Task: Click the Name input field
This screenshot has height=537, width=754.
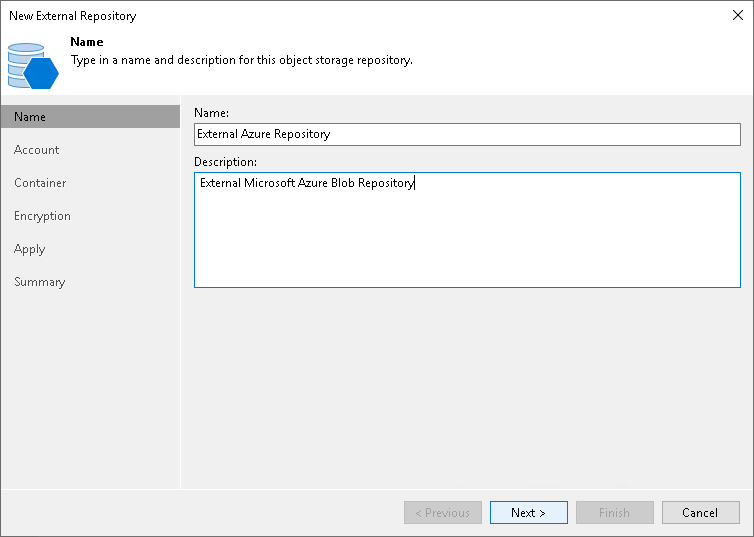Action: click(x=467, y=133)
